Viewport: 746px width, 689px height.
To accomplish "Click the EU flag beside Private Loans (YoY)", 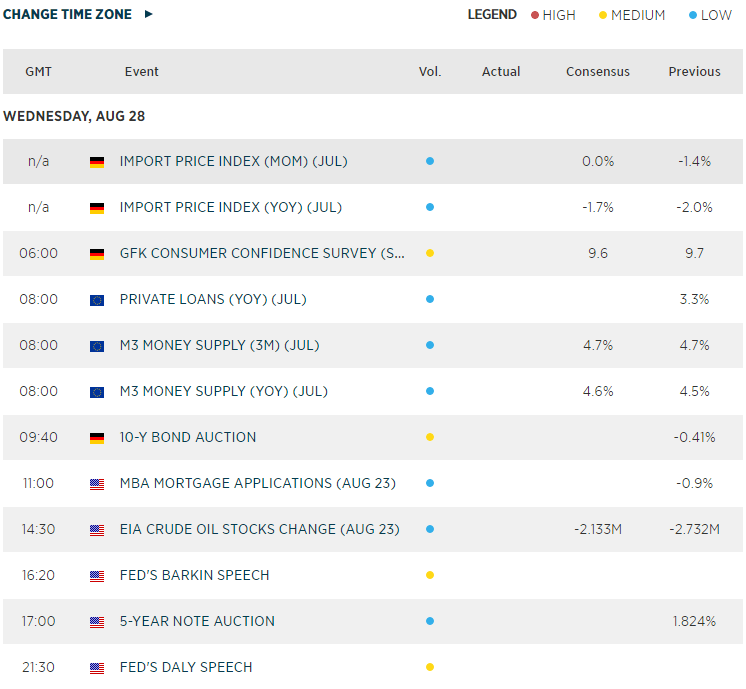I will pyautogui.click(x=97, y=300).
